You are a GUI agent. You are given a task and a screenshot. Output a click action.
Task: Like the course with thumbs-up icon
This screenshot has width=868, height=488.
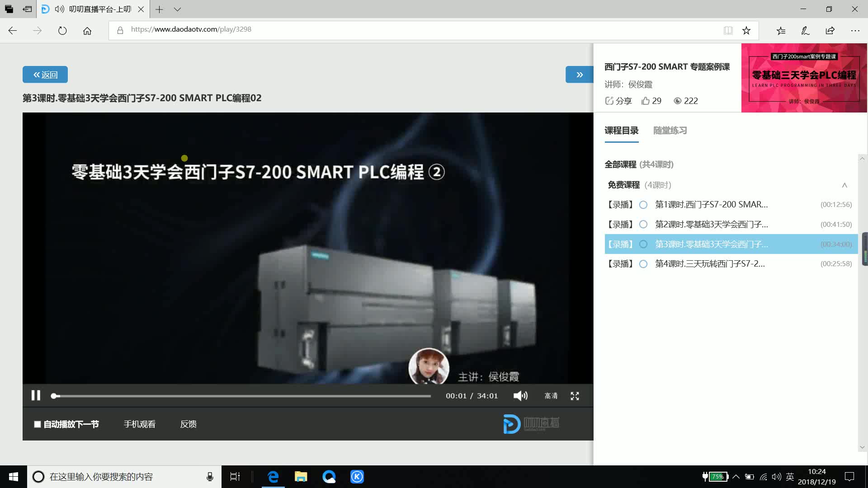coord(646,101)
